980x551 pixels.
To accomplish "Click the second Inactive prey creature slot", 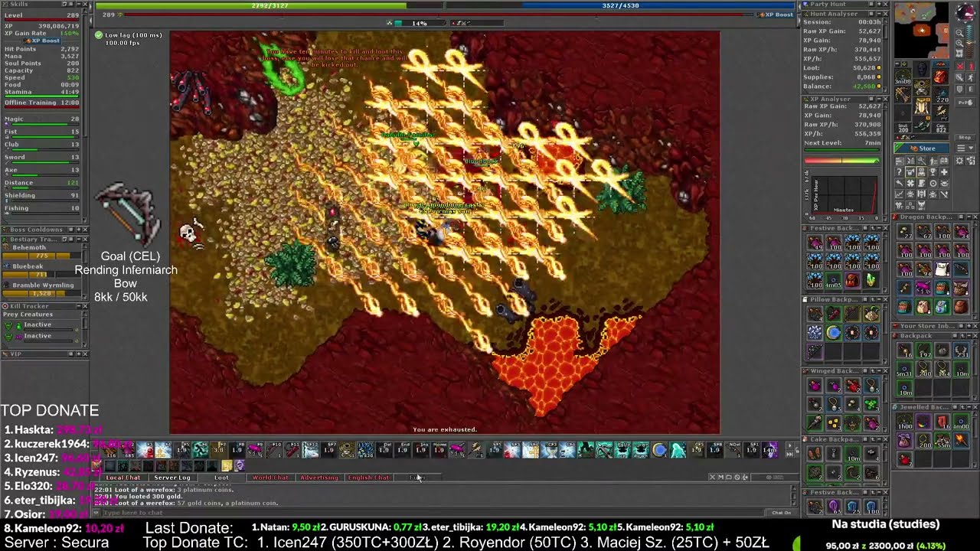I will click(41, 338).
